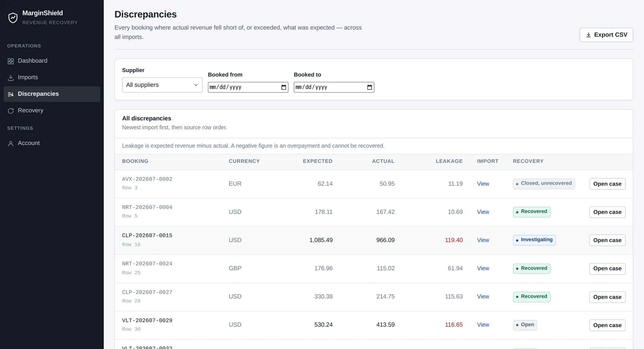This screenshot has height=349, width=644.
Task: Click the LEAKAGE column header
Action: click(x=449, y=161)
